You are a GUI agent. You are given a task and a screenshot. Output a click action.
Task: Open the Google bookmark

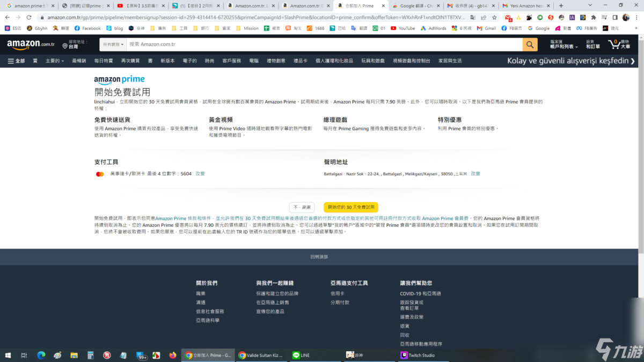pyautogui.click(x=539, y=28)
